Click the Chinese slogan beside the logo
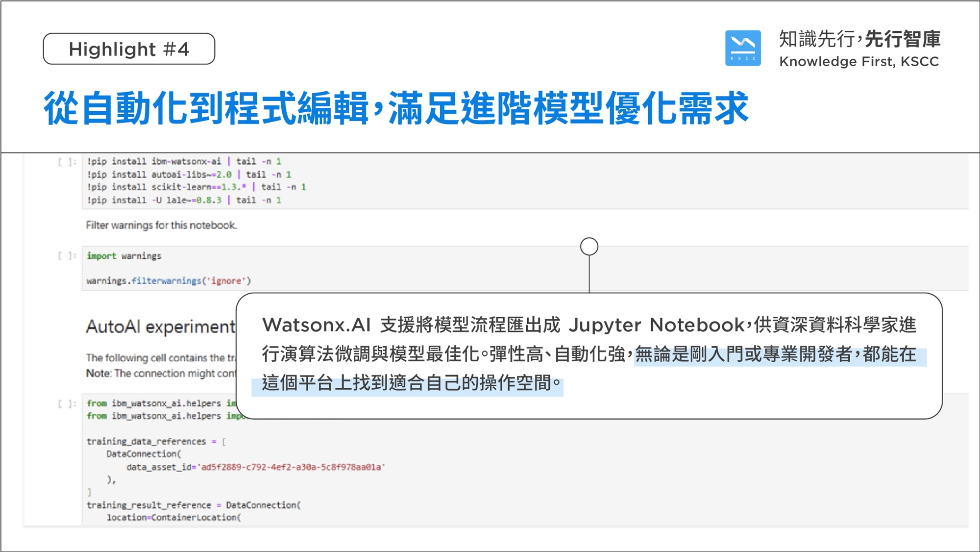 tap(859, 39)
